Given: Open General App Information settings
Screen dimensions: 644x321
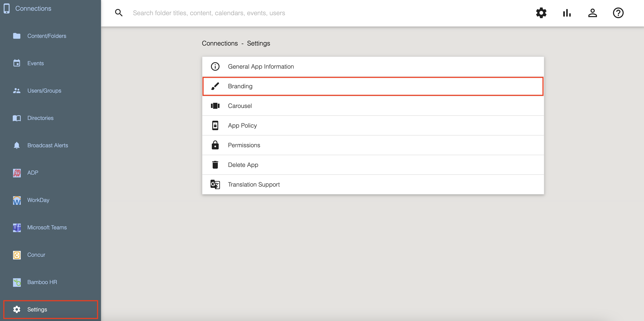Looking at the screenshot, I should click(373, 66).
